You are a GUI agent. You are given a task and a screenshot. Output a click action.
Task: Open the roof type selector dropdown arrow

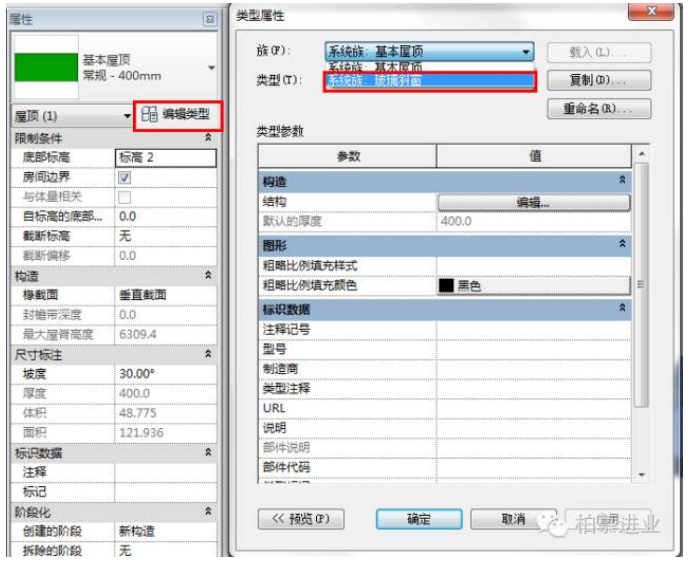point(211,68)
